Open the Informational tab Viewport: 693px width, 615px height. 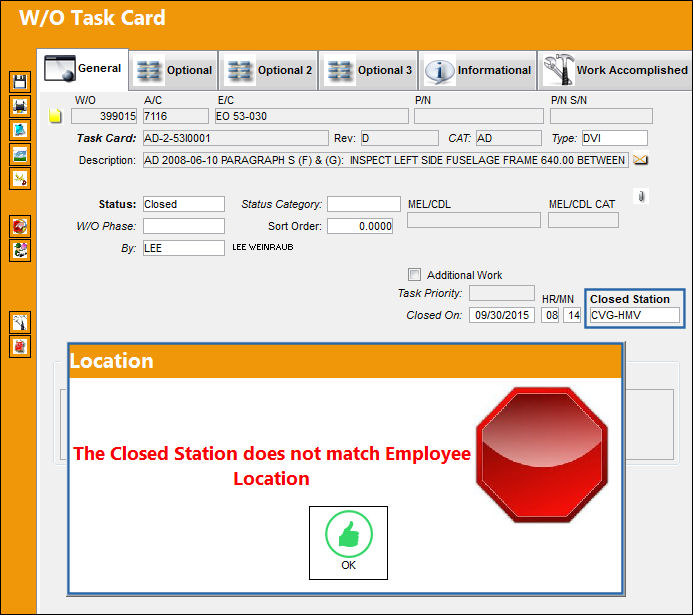pos(478,70)
